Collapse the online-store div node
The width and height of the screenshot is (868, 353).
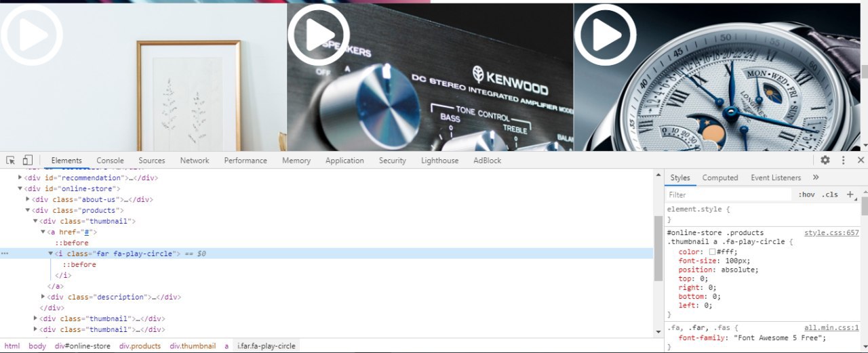(x=20, y=188)
